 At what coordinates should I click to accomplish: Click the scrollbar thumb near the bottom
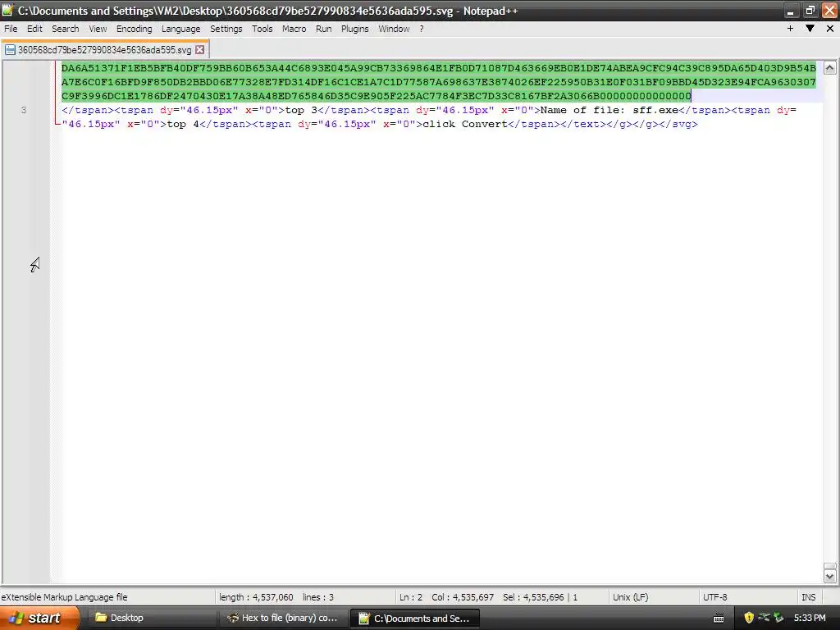[830, 567]
